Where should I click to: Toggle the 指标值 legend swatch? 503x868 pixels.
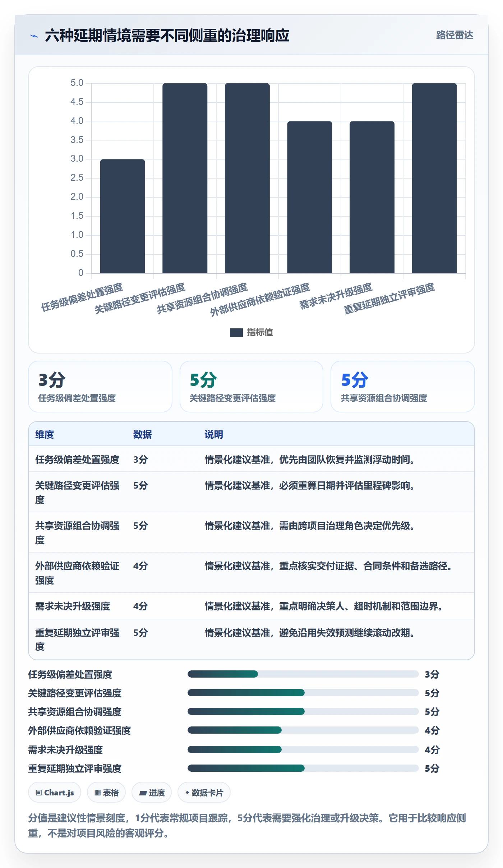236,333
